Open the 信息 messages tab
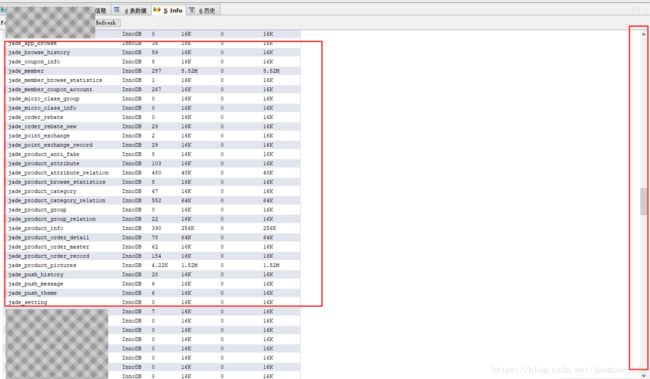The image size is (650, 379). (x=101, y=10)
